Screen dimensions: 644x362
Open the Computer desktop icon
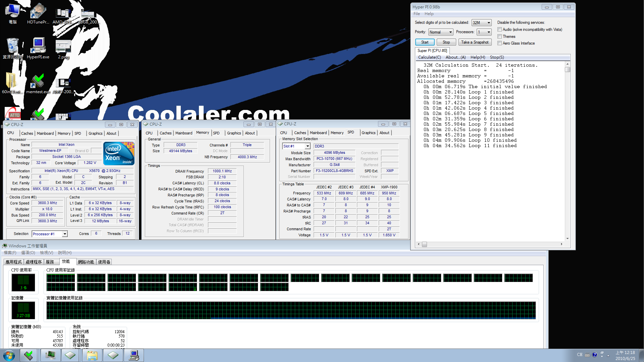click(x=12, y=13)
